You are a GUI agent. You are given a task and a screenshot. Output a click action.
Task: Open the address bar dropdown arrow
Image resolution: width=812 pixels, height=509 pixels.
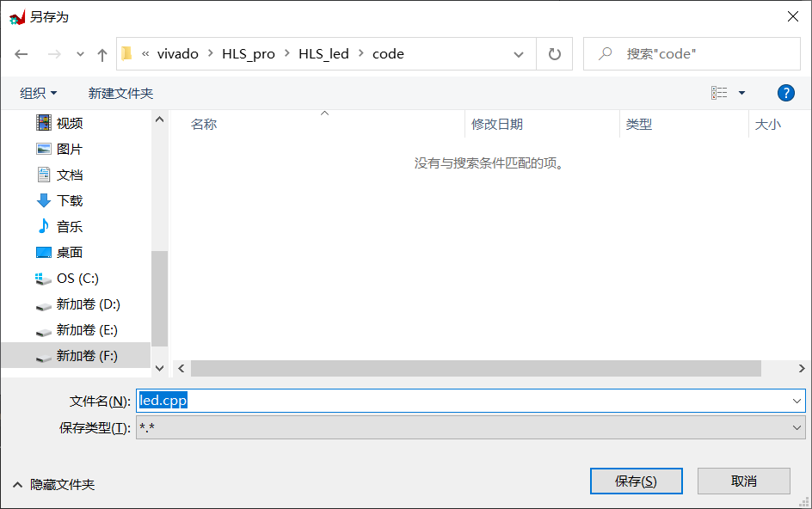(x=519, y=53)
